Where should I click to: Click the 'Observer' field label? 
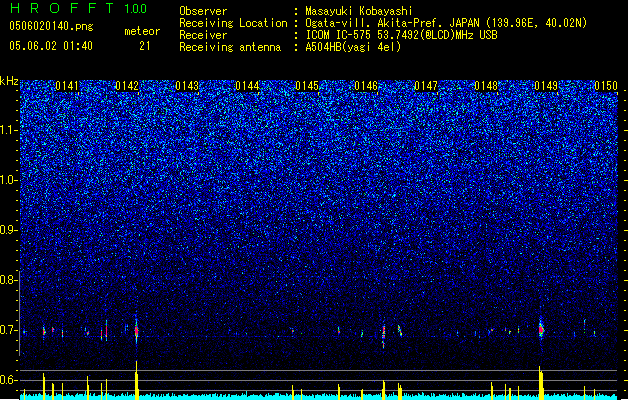(x=203, y=11)
